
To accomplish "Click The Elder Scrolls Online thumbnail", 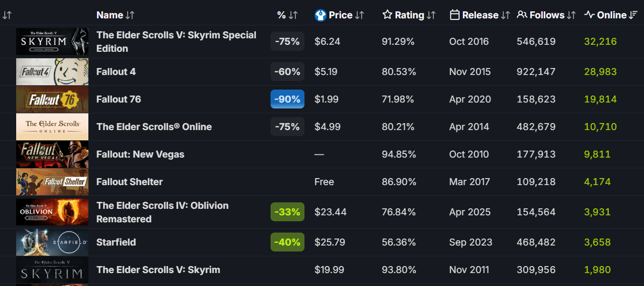I will coord(52,127).
